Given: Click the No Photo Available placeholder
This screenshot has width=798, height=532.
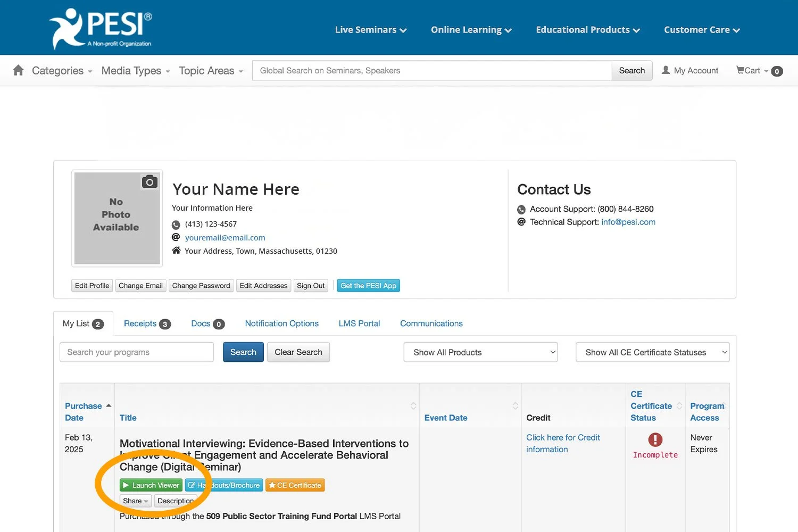Looking at the screenshot, I should pyautogui.click(x=117, y=218).
